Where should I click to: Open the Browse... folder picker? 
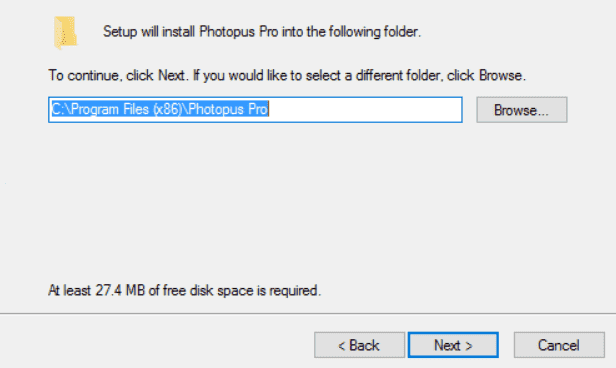click(521, 110)
